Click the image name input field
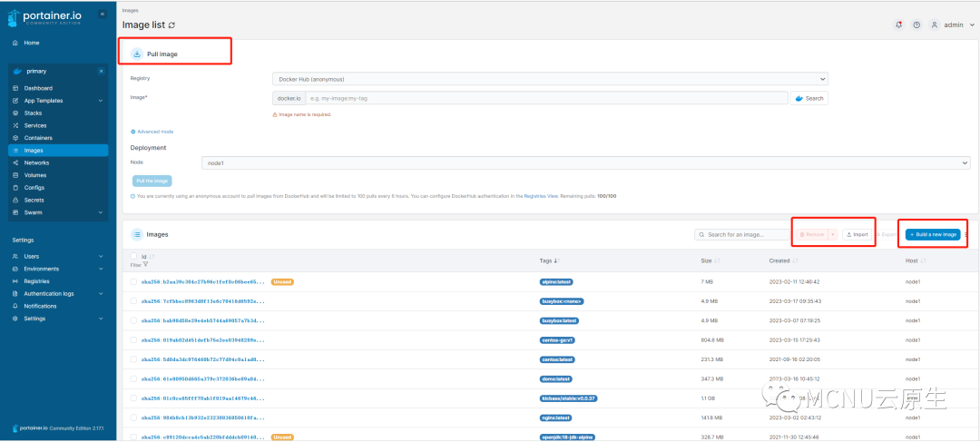This screenshot has width=980, height=442. coord(546,98)
